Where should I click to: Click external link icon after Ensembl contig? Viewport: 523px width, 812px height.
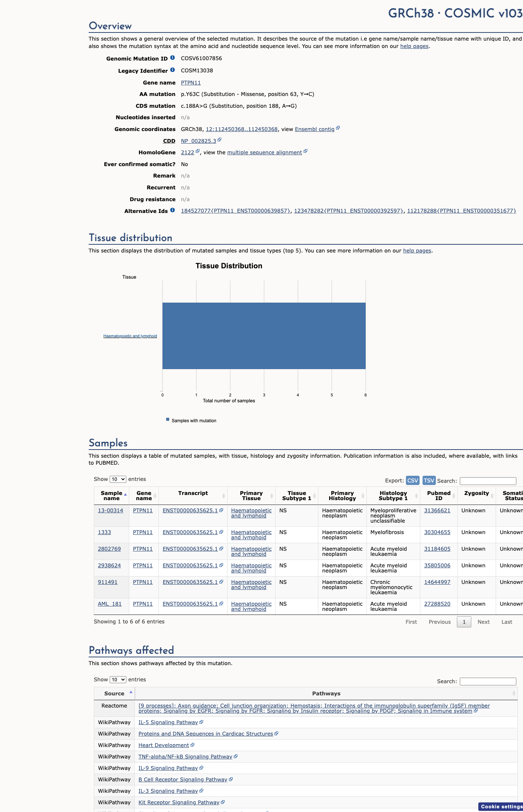[338, 128]
